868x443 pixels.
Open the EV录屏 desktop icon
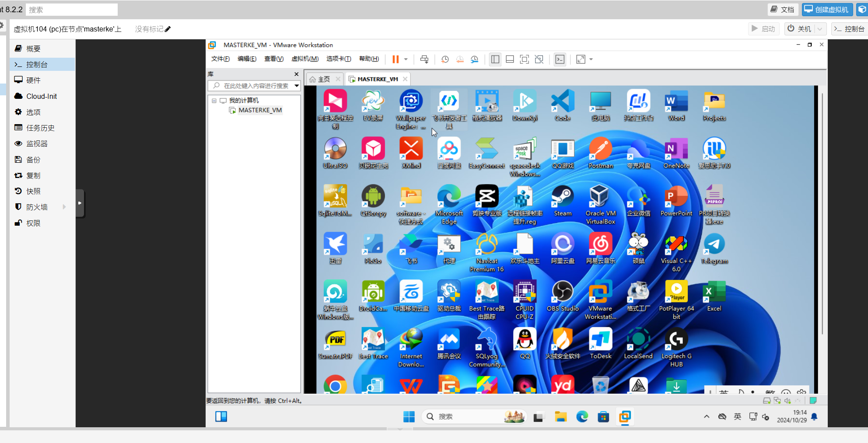coord(373,105)
